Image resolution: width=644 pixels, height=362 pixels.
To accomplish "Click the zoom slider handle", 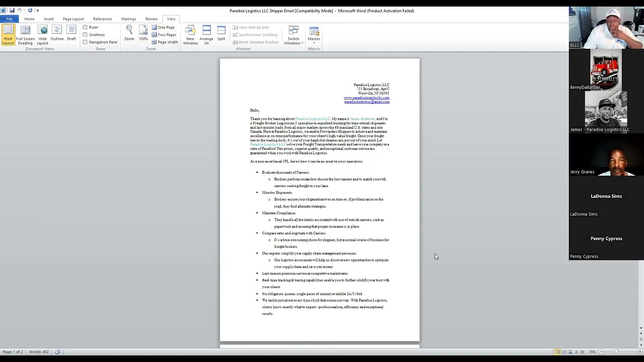I will click(x=615, y=351).
